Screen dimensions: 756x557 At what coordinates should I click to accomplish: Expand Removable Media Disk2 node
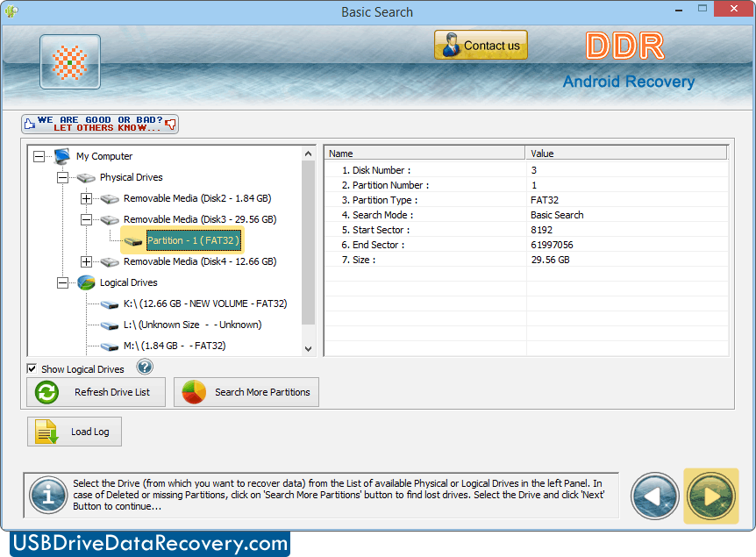86,198
